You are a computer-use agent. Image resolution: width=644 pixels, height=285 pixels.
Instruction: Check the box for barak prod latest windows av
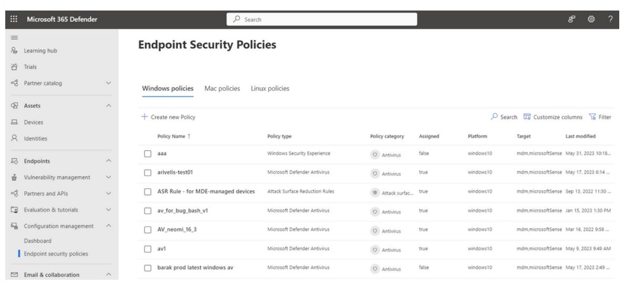click(x=148, y=267)
